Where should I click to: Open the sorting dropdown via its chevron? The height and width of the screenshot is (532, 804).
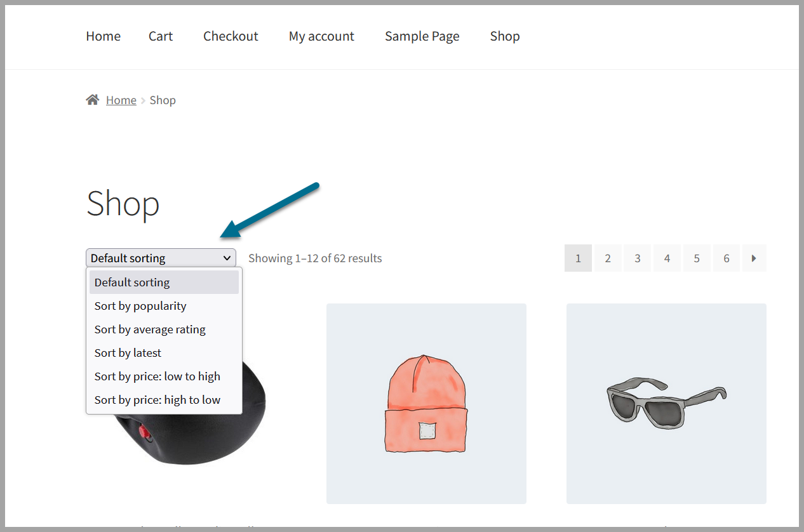227,258
